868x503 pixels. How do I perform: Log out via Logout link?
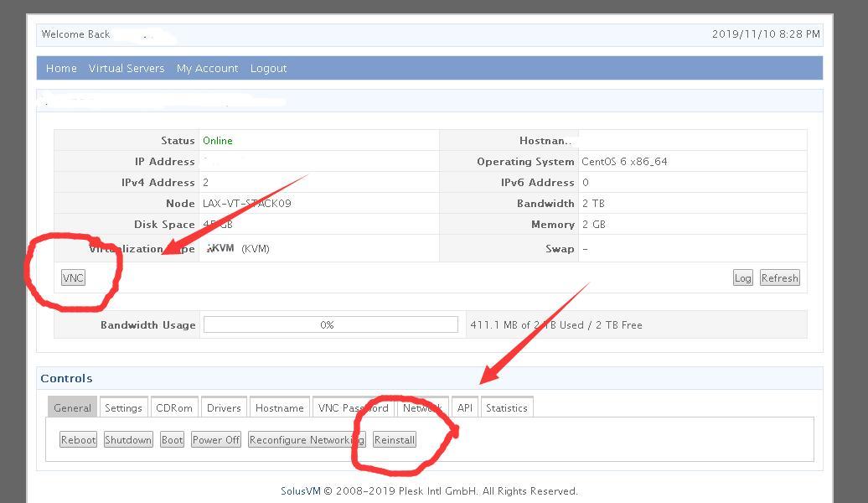[268, 68]
